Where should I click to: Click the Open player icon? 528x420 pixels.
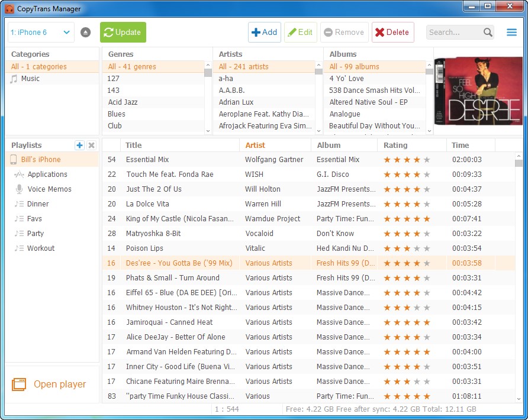tap(20, 385)
